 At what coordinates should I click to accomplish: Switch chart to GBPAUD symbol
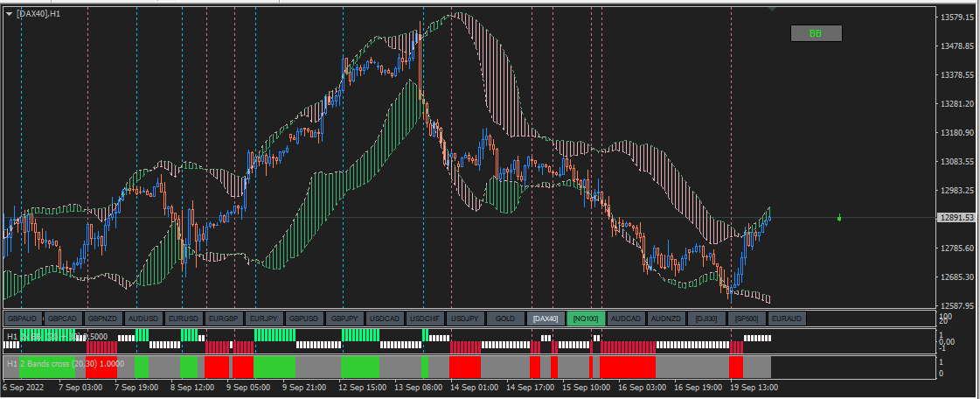[x=23, y=318]
